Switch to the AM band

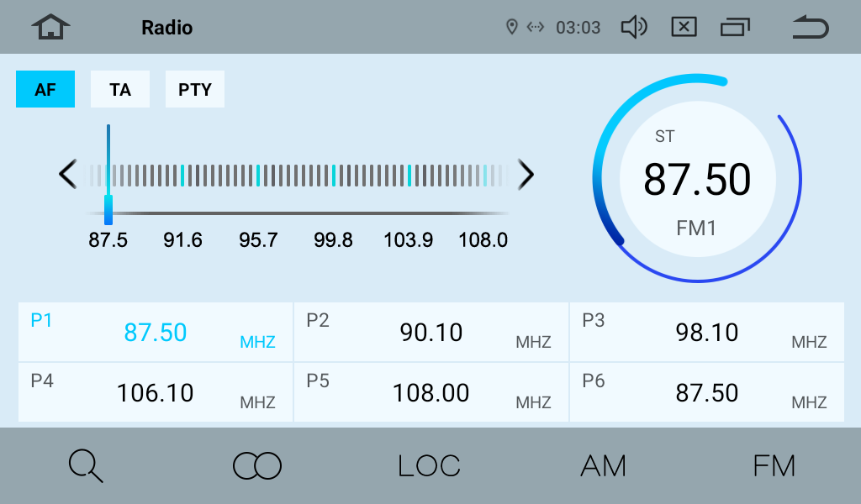tap(603, 465)
